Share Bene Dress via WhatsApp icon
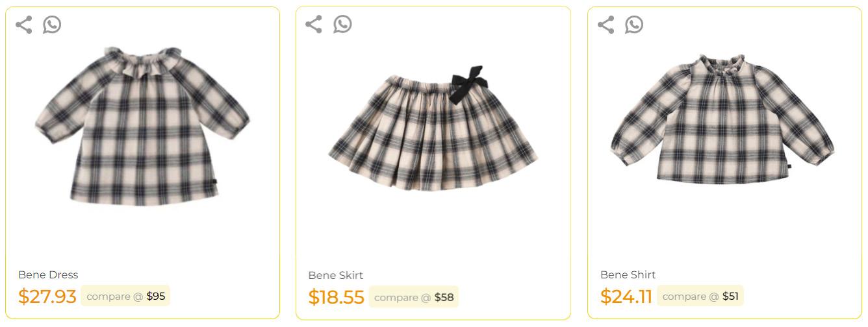This screenshot has height=327, width=868. point(52,25)
